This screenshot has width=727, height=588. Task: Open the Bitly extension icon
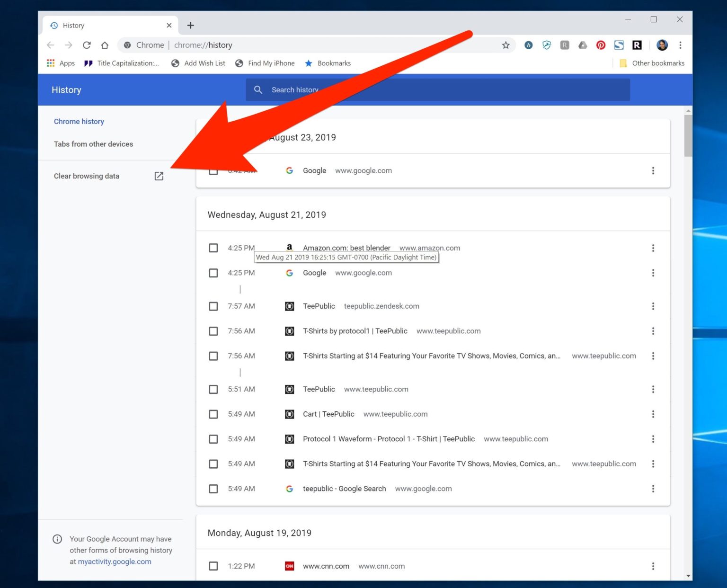coord(529,45)
